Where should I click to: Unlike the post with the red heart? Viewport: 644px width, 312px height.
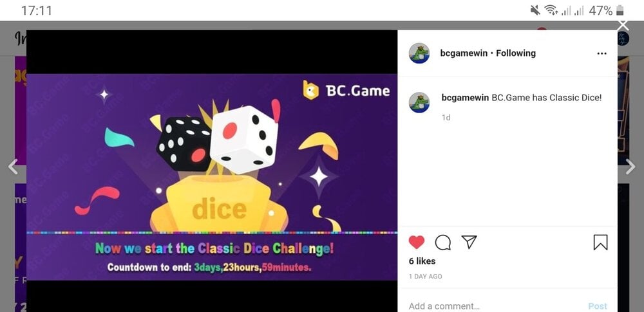coord(417,243)
